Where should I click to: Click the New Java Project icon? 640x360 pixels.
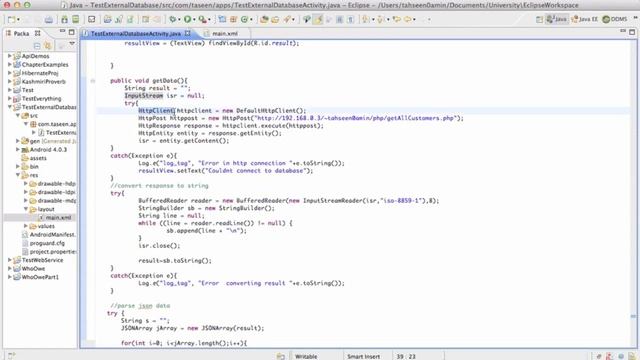click(x=222, y=19)
